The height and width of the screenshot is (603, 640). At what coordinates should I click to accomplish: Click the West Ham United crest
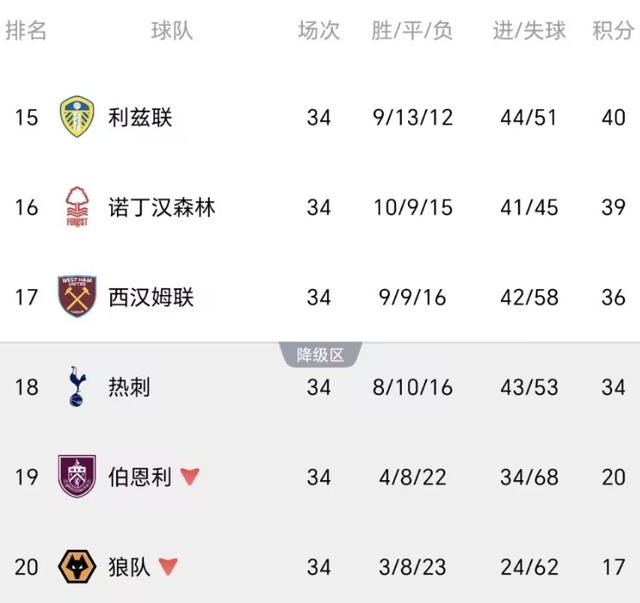pyautogui.click(x=76, y=297)
